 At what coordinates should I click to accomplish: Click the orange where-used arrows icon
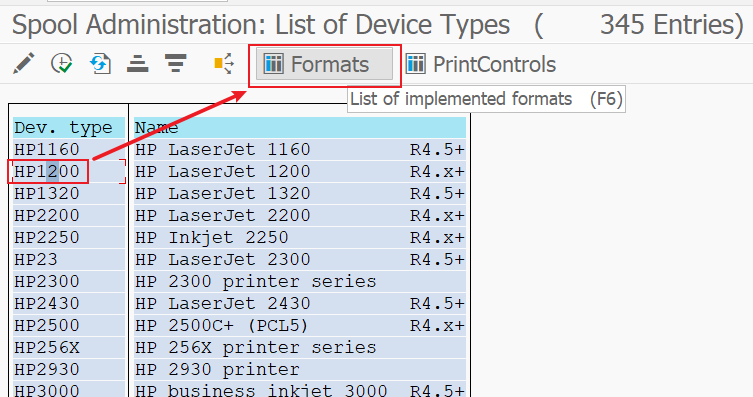tap(224, 63)
